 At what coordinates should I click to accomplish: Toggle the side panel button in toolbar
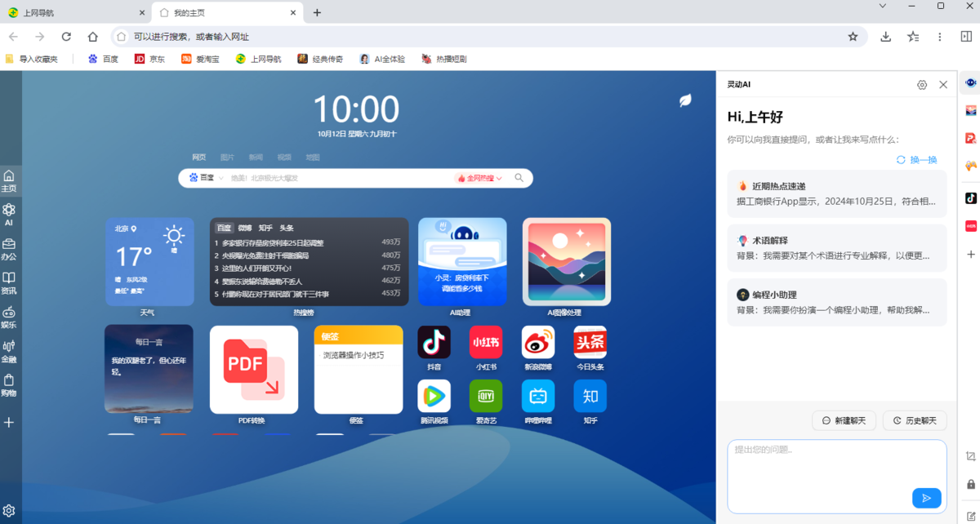click(x=966, y=37)
